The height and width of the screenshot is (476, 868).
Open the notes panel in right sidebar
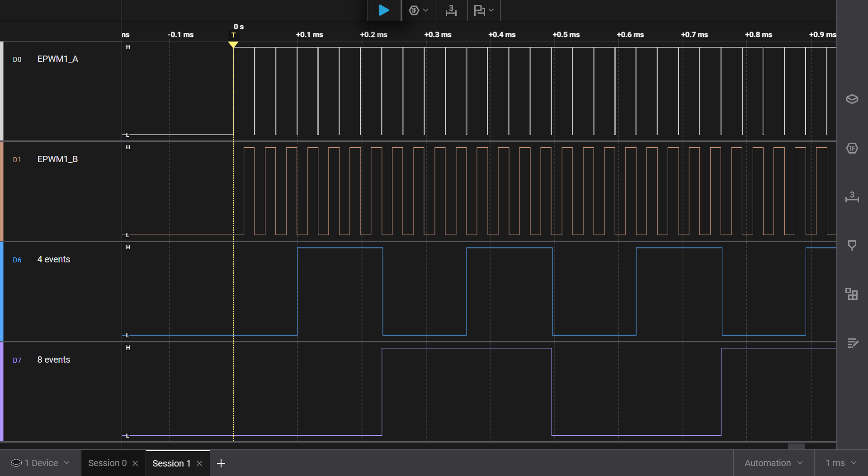point(852,343)
